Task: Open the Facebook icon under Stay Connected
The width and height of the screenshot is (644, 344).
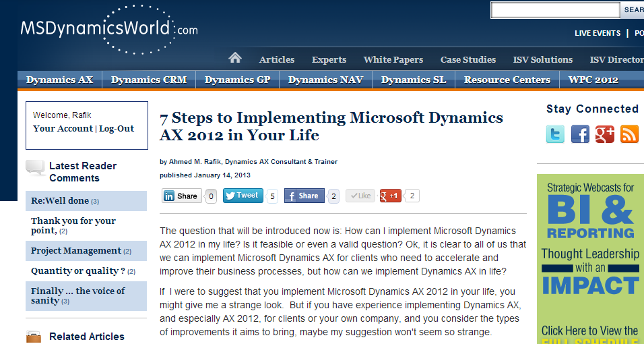Action: (580, 134)
